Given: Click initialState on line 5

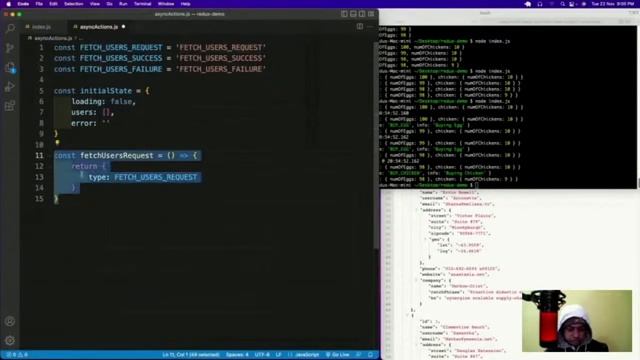Looking at the screenshot, I should [106, 91].
